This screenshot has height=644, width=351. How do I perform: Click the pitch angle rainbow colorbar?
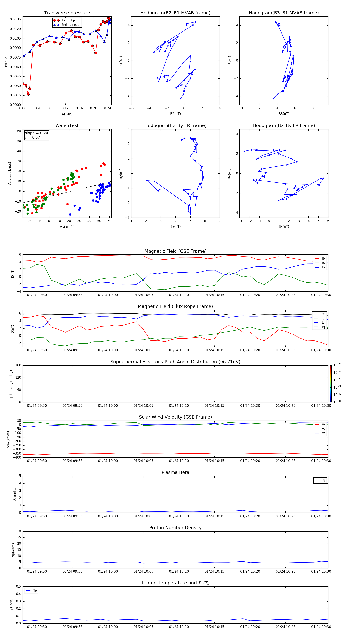tap(331, 384)
